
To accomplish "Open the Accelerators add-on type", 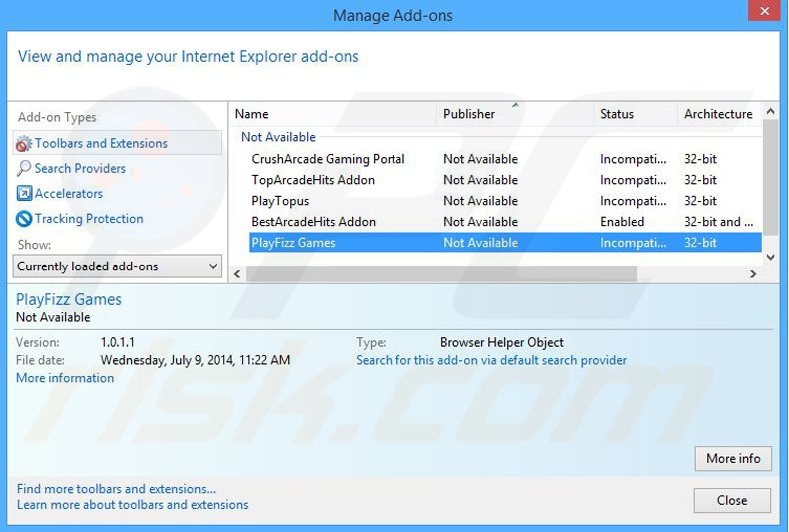I will tap(69, 193).
